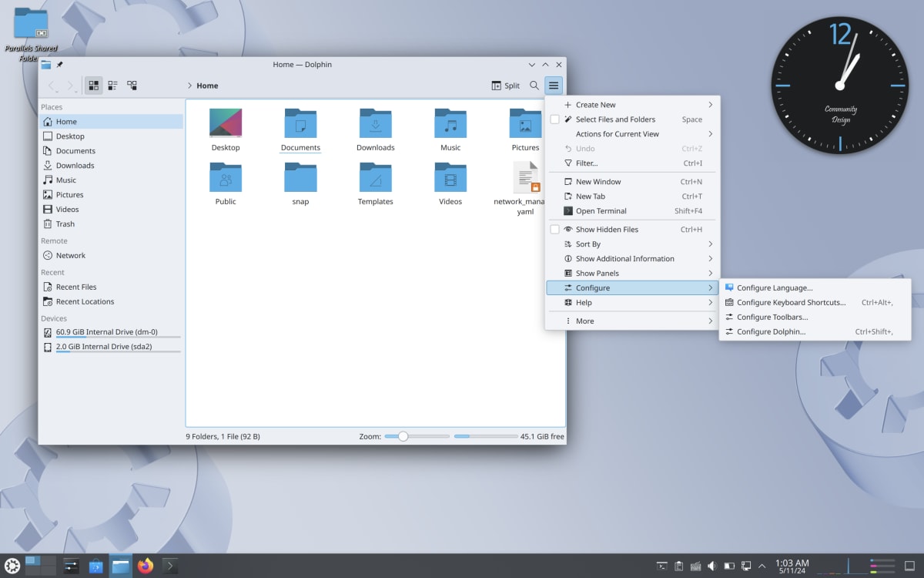Screen dimensions: 924x578
Task: Collapse the highlighted Configure submenu entry
Action: pos(632,288)
